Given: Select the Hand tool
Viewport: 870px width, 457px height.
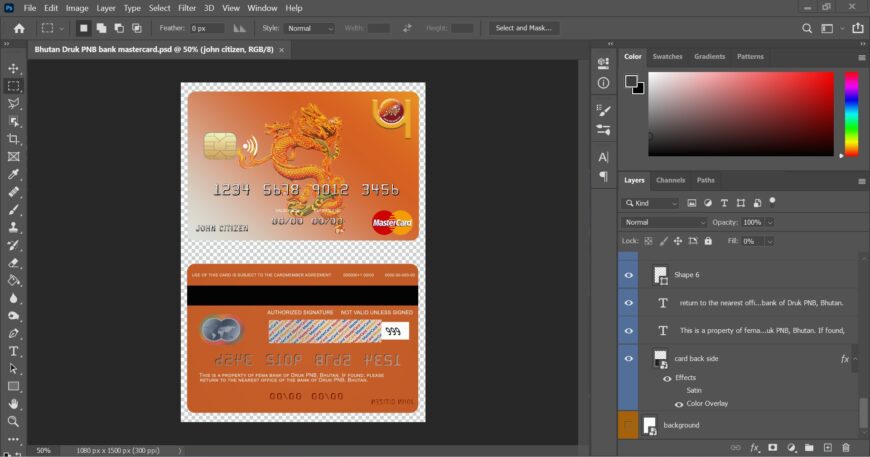Looking at the screenshot, I should (x=13, y=404).
